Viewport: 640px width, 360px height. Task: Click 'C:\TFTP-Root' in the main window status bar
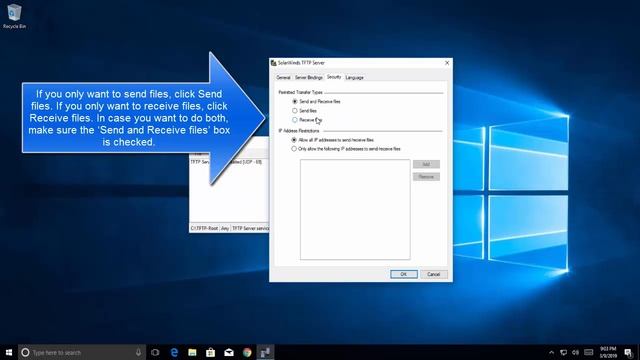tap(204, 229)
